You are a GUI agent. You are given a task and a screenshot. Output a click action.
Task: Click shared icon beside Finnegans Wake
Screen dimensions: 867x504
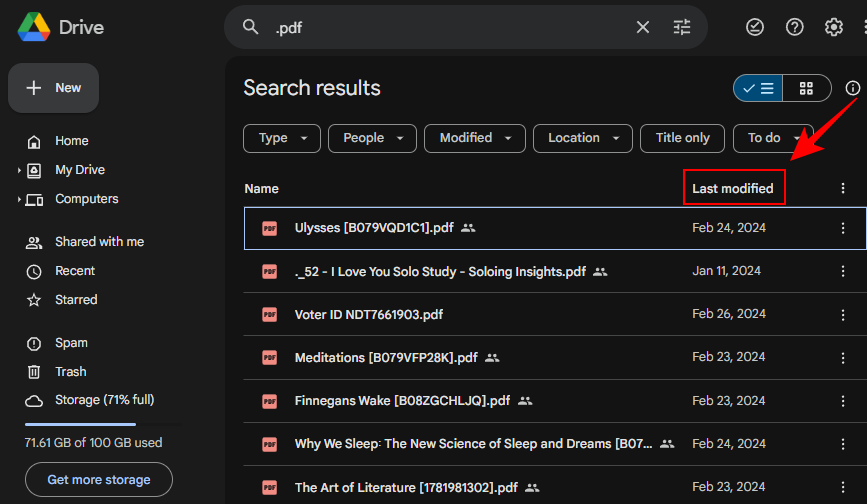(525, 401)
